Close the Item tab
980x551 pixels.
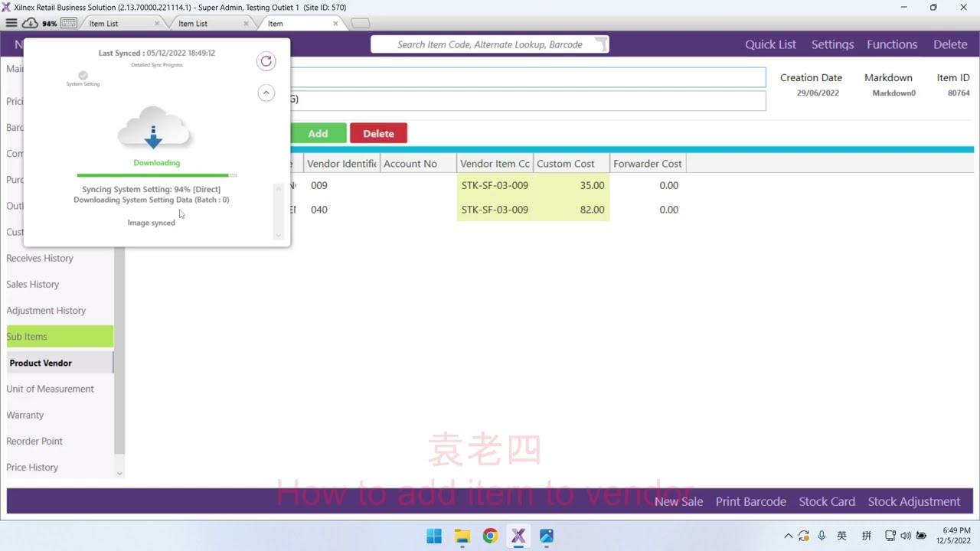[335, 24]
